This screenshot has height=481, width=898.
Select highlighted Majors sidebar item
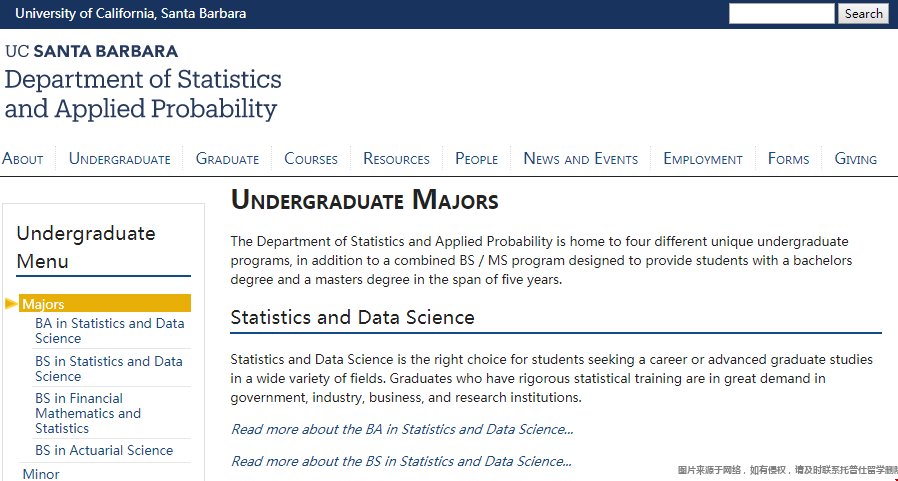coord(105,304)
